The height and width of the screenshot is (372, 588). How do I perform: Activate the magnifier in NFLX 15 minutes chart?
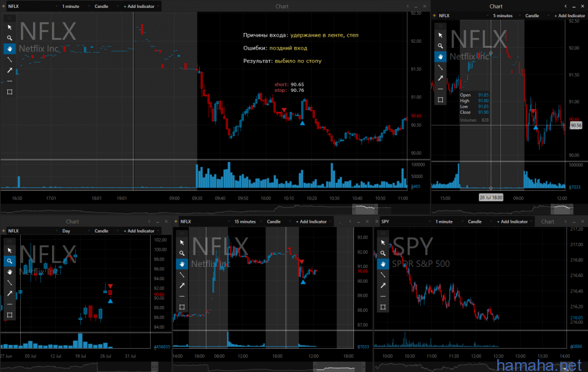pos(182,253)
